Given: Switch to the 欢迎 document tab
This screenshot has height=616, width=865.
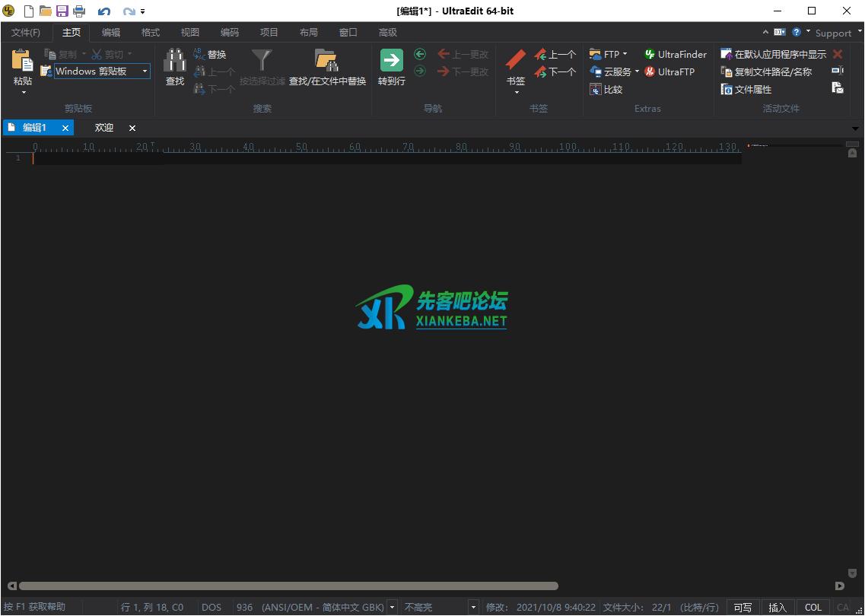Looking at the screenshot, I should coord(104,128).
